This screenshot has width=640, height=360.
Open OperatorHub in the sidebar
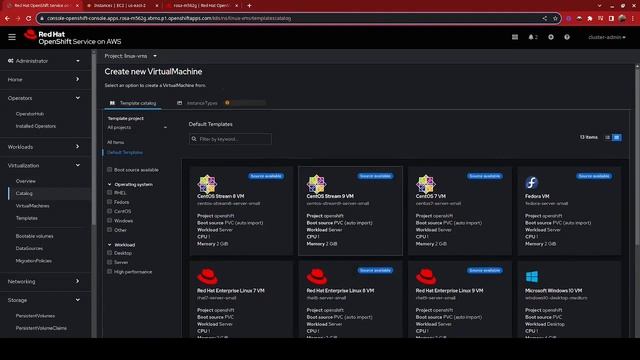[30, 114]
